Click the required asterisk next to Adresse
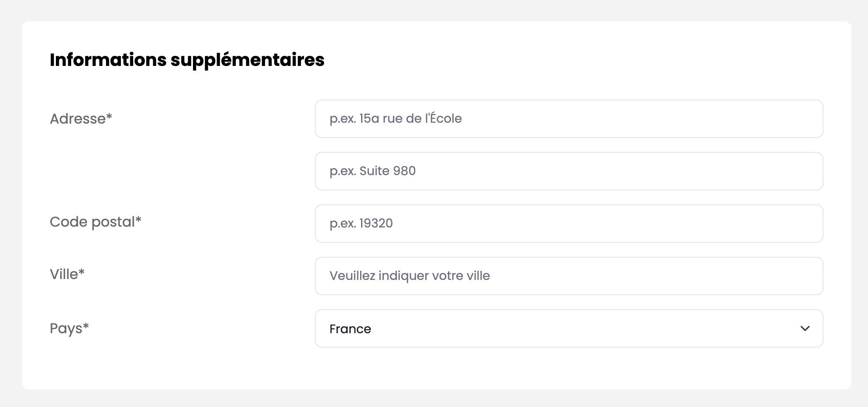This screenshot has height=407, width=868. pyautogui.click(x=109, y=117)
